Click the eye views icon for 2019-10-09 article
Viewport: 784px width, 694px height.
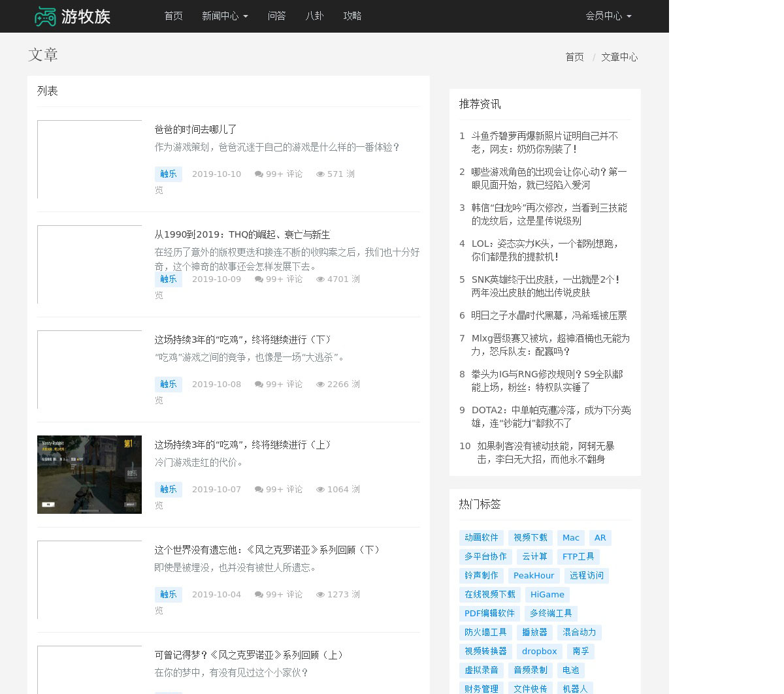[x=320, y=279]
